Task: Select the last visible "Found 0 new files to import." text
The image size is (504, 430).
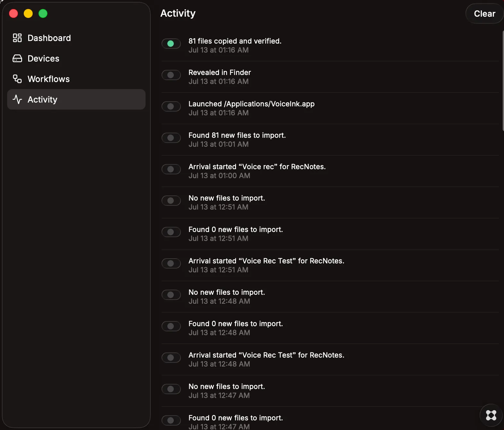Action: point(236,418)
